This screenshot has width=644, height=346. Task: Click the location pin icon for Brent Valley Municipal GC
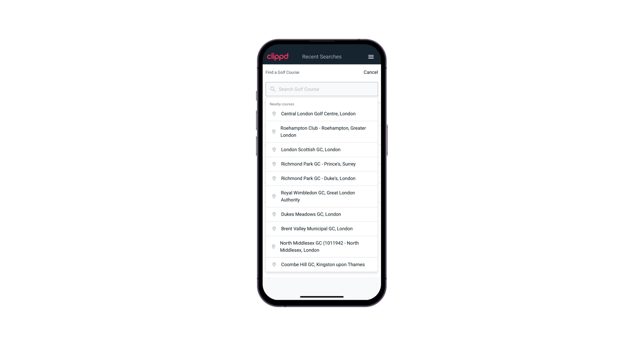tap(273, 228)
